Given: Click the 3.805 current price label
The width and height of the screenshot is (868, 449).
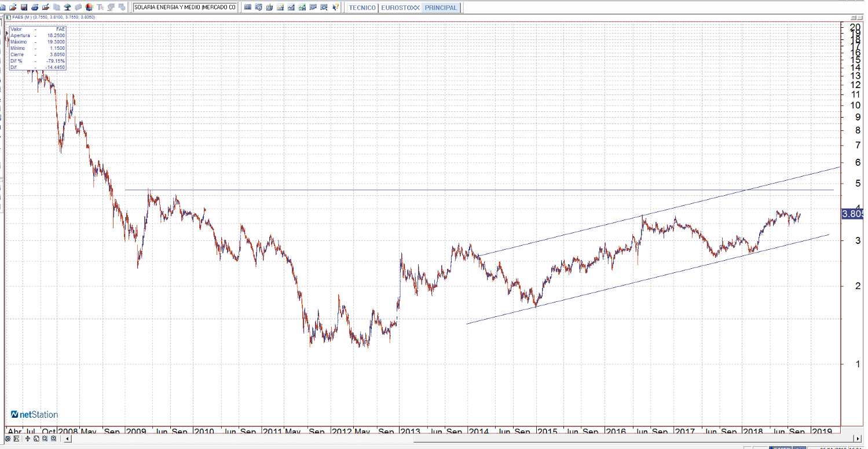Looking at the screenshot, I should [852, 214].
